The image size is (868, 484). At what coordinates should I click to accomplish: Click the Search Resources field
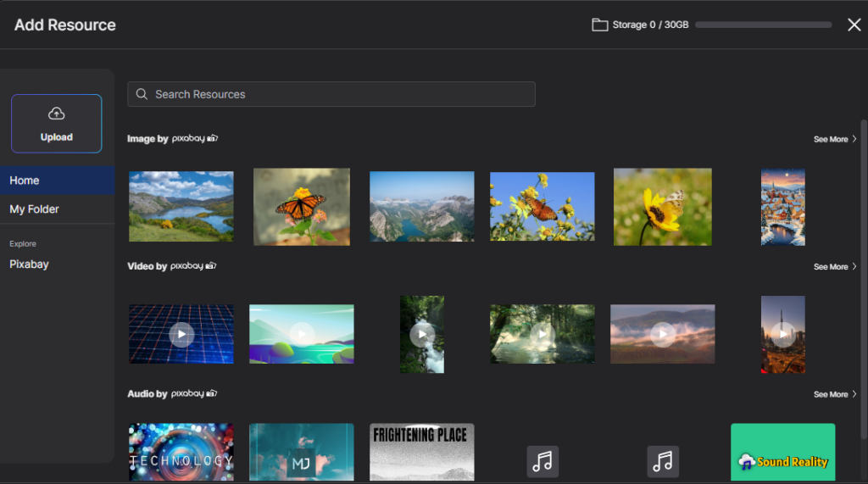tap(331, 94)
